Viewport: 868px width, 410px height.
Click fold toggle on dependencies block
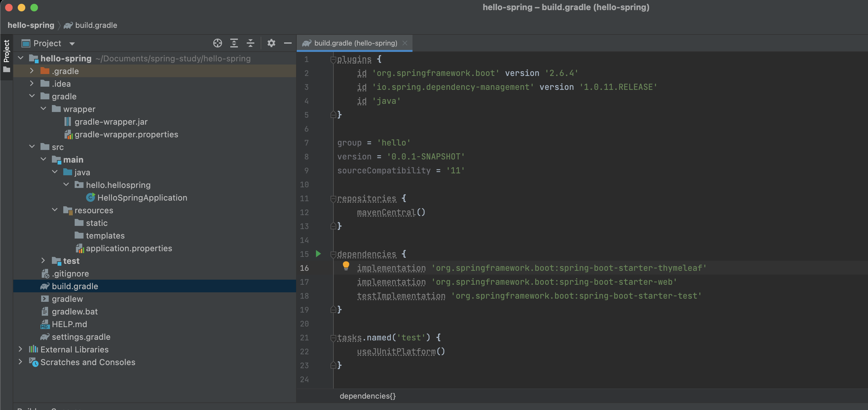coord(333,254)
